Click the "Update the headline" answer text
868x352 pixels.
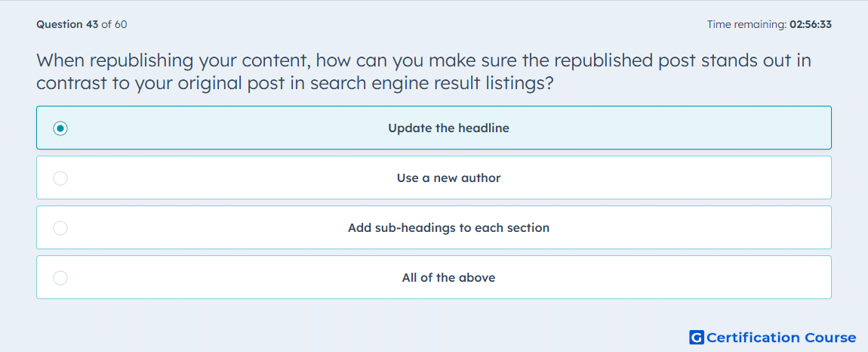(x=448, y=128)
